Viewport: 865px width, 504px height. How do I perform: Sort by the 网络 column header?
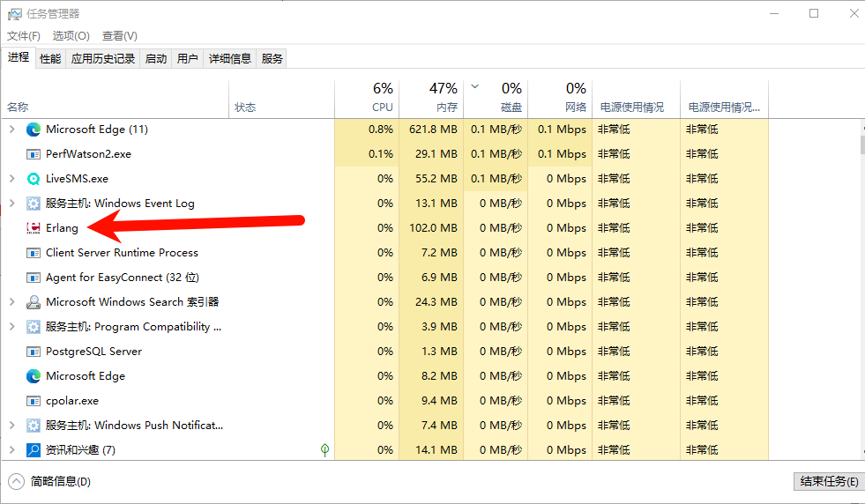[x=560, y=100]
